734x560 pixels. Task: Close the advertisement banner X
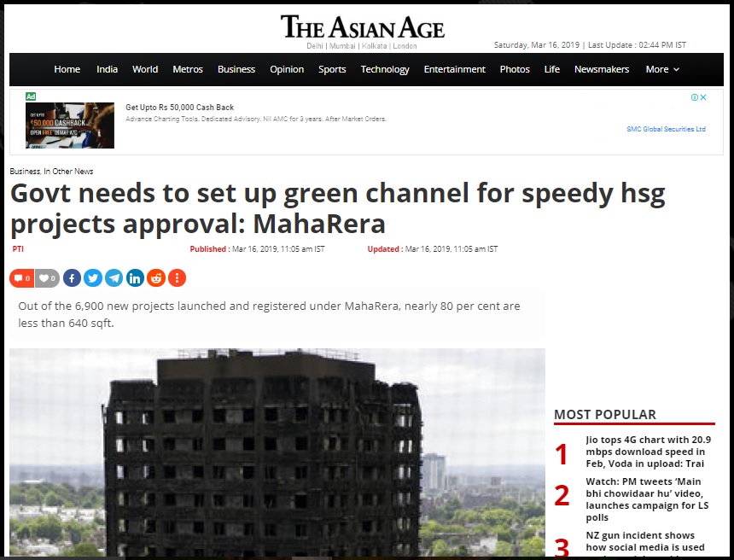click(x=703, y=97)
